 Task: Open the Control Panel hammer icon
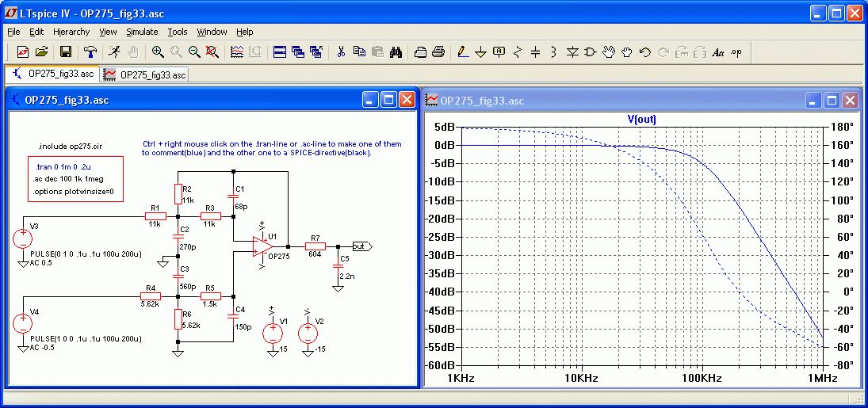coord(90,52)
